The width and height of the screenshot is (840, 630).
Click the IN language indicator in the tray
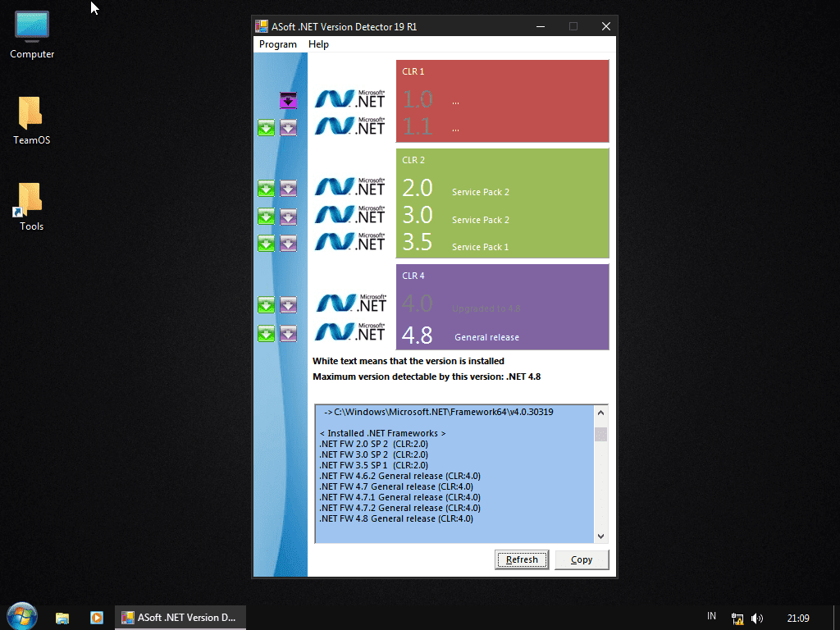tap(711, 616)
